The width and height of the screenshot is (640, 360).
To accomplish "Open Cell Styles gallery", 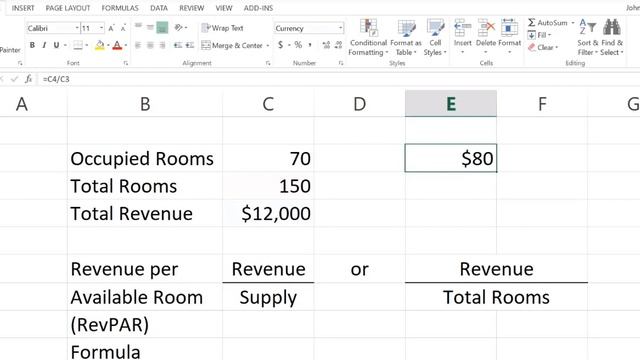I will (x=435, y=37).
